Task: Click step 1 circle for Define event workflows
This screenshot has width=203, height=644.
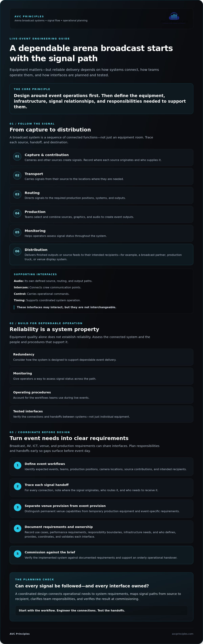Action: click(x=17, y=465)
